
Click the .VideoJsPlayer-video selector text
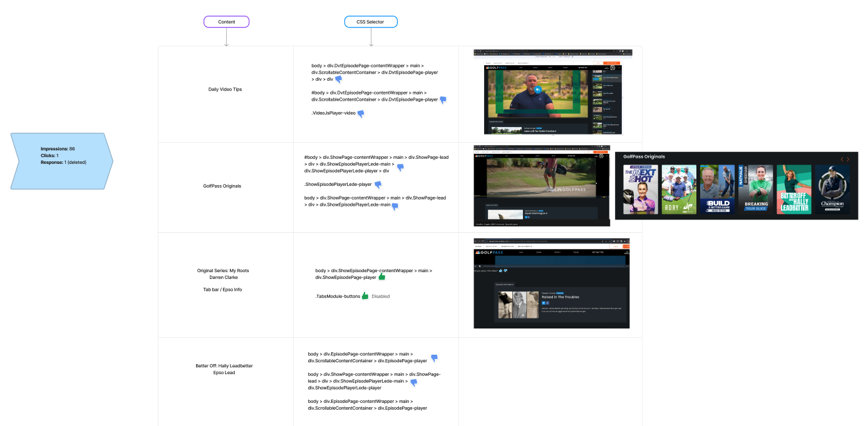pyautogui.click(x=333, y=114)
